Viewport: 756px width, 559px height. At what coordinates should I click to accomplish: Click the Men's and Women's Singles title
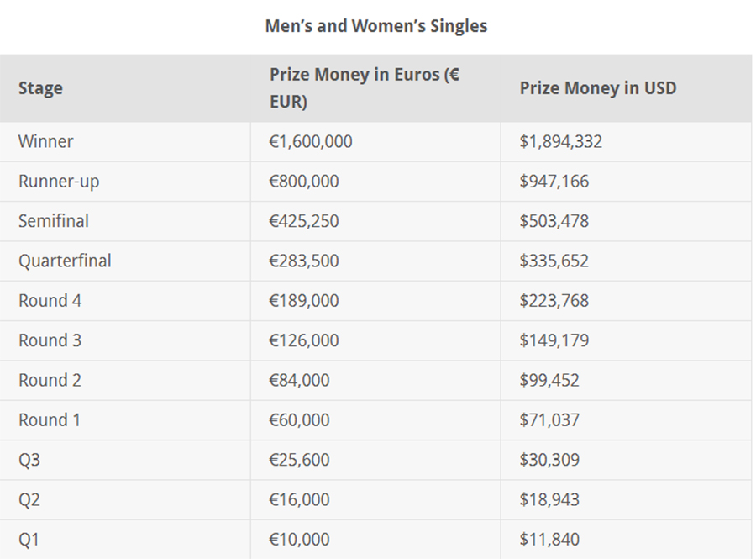coord(376,26)
